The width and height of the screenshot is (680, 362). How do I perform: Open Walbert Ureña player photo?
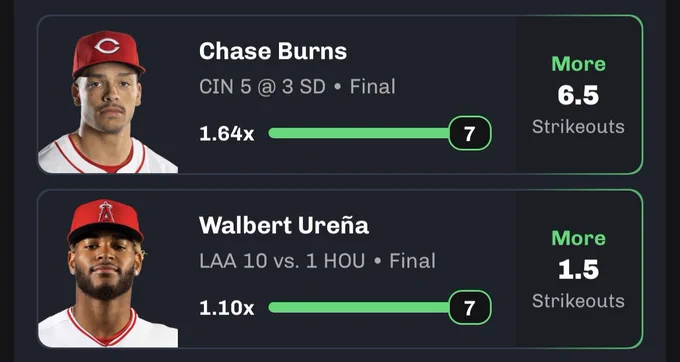pos(108,273)
